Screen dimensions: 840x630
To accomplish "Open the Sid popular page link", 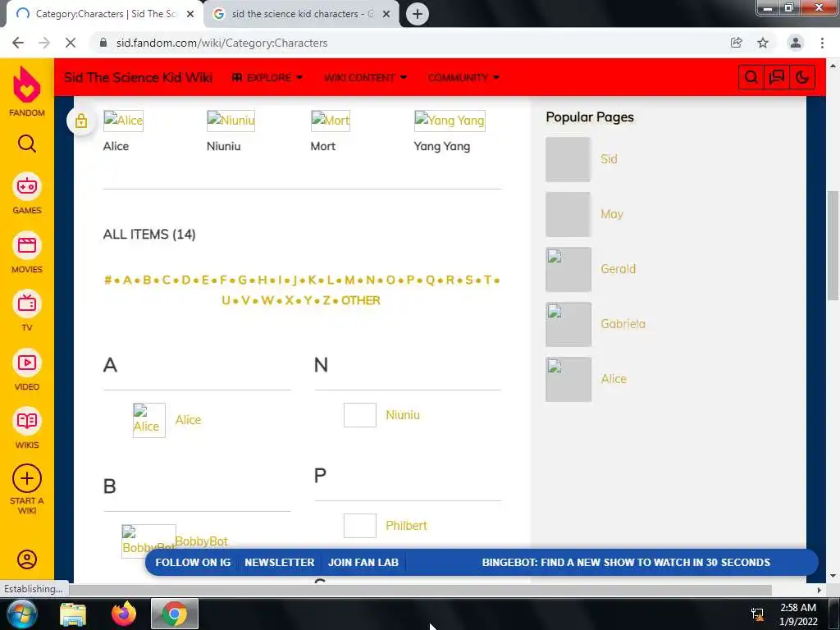I will 609,159.
